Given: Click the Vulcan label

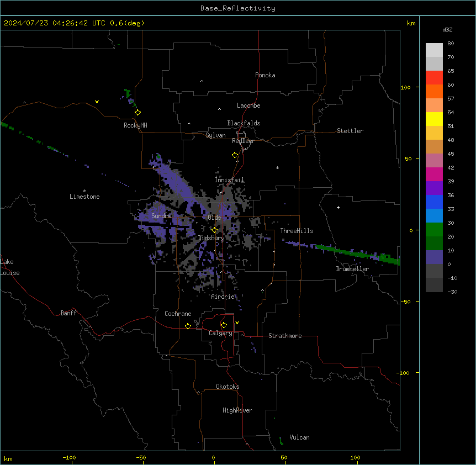Looking at the screenshot, I should coord(300,437).
